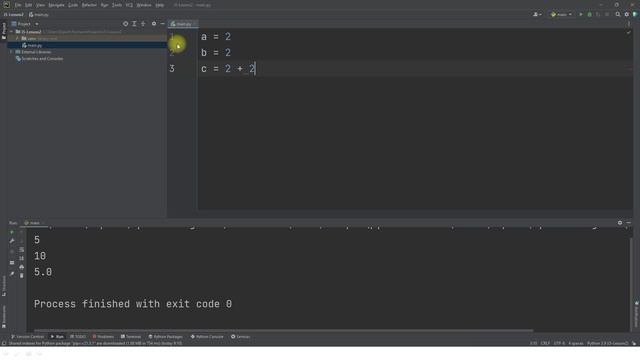Open the Navigate menu
This screenshot has height=360, width=640.
coord(56,5)
